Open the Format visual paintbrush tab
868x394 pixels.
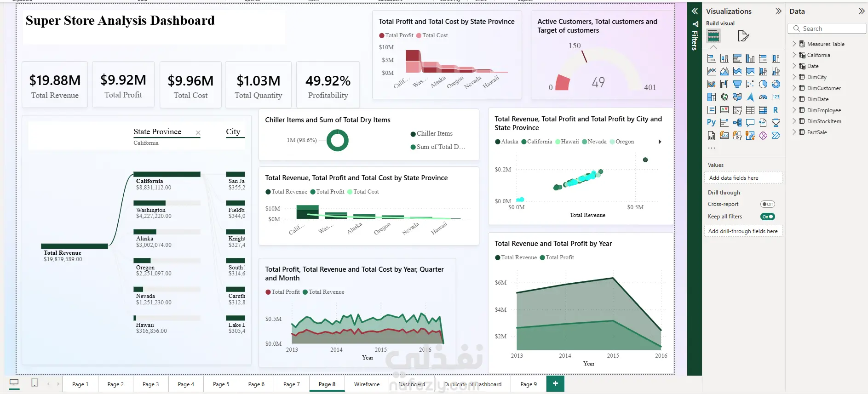(743, 36)
